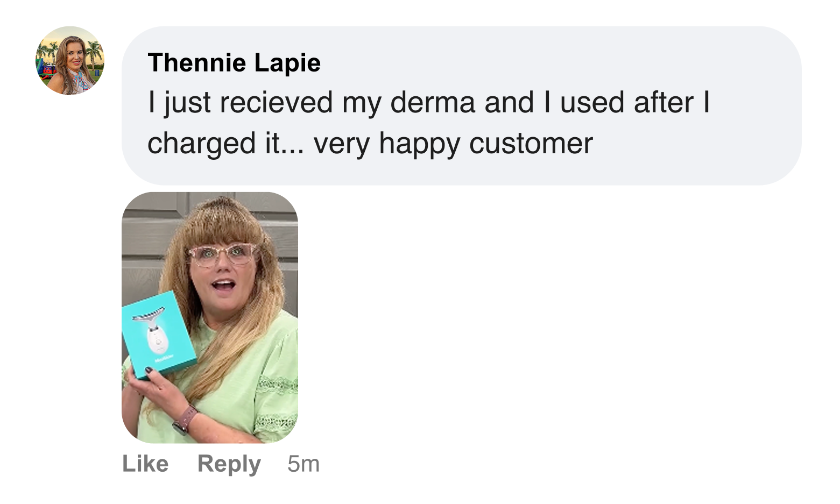Click the word 'recieved' in comment
Viewport: 840px width, 504px height.
[x=276, y=103]
